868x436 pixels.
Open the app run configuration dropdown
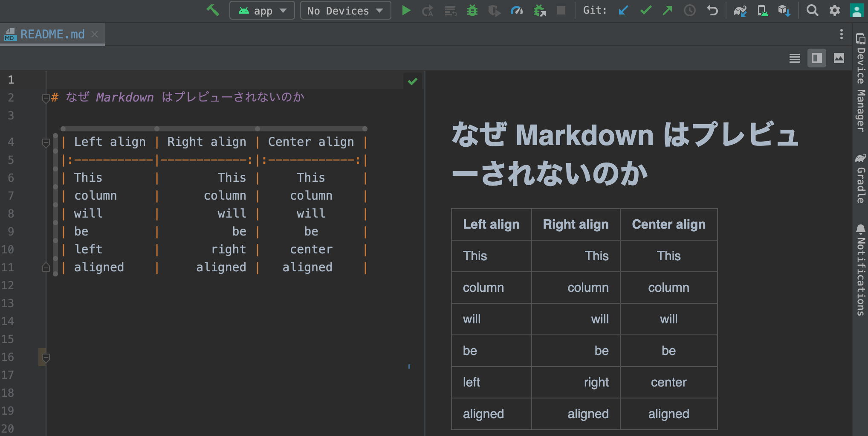262,10
